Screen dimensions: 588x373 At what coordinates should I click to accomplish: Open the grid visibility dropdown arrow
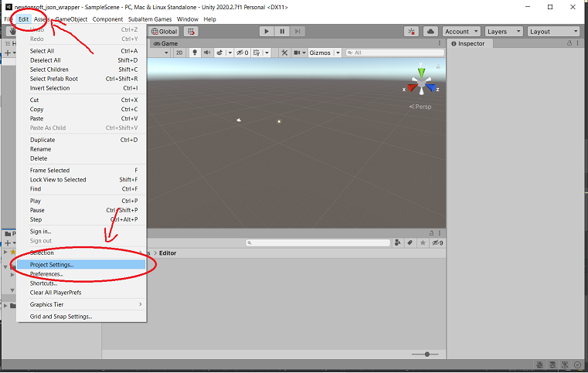267,53
